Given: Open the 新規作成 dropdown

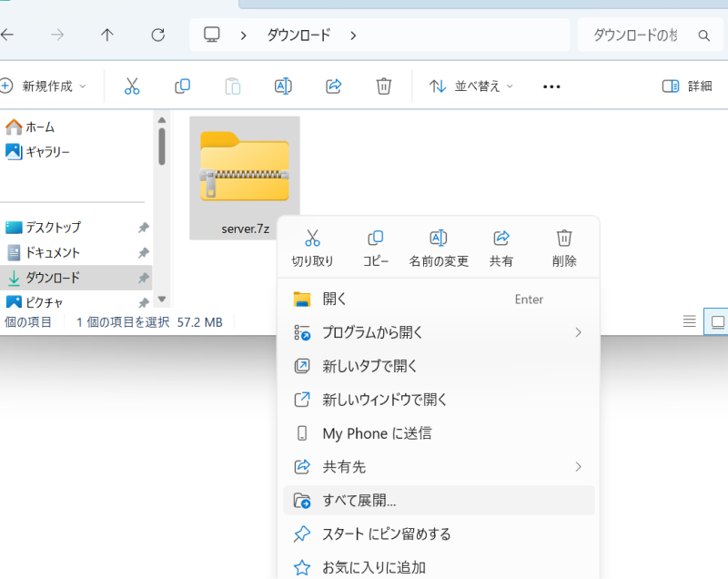Looking at the screenshot, I should pos(43,86).
